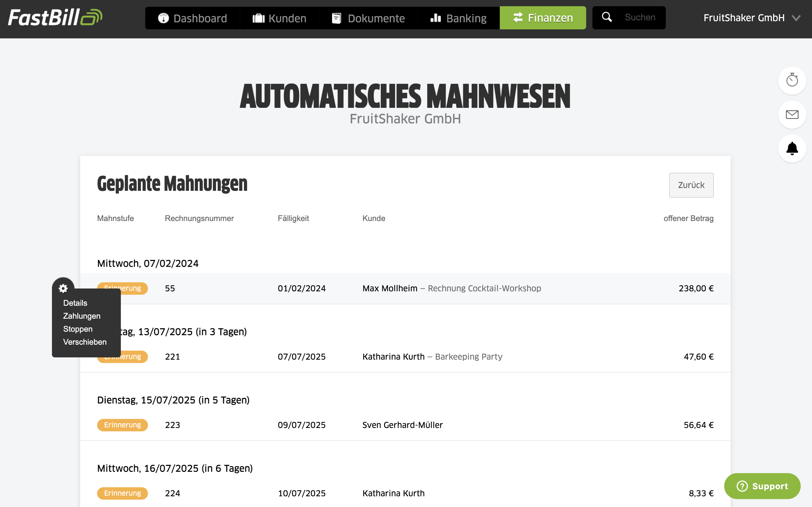
Task: Click customer Sven Gerhard-Müller
Action: coord(402,425)
